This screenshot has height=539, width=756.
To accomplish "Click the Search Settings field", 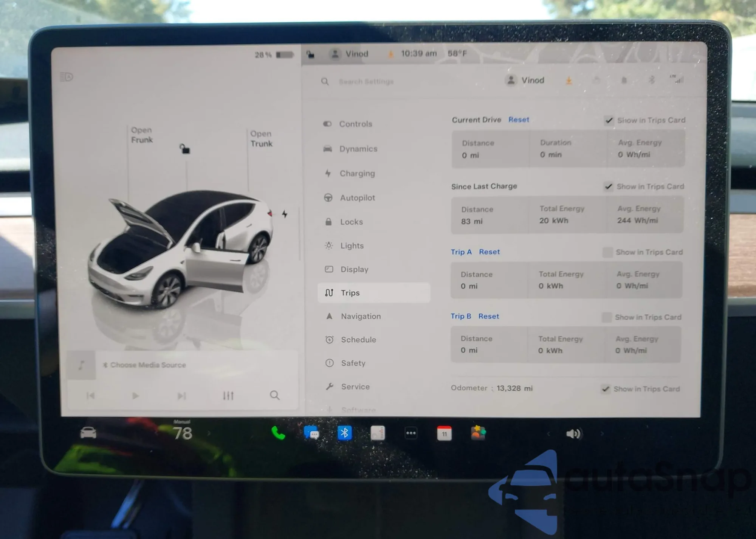I will click(x=366, y=82).
